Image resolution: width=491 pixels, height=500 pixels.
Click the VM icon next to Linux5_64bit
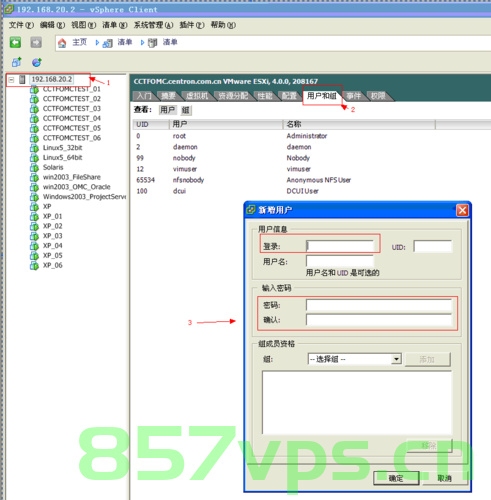34,158
